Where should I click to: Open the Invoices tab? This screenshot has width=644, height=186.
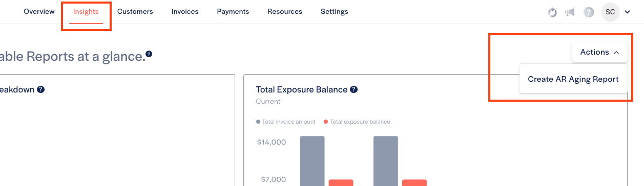click(185, 11)
